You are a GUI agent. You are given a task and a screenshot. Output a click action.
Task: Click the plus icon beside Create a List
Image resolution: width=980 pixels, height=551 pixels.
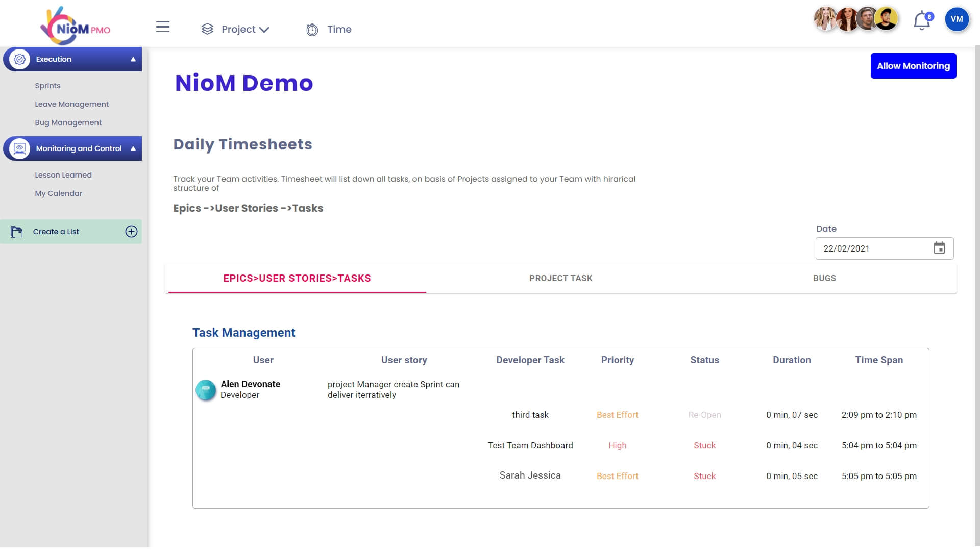coord(131,232)
